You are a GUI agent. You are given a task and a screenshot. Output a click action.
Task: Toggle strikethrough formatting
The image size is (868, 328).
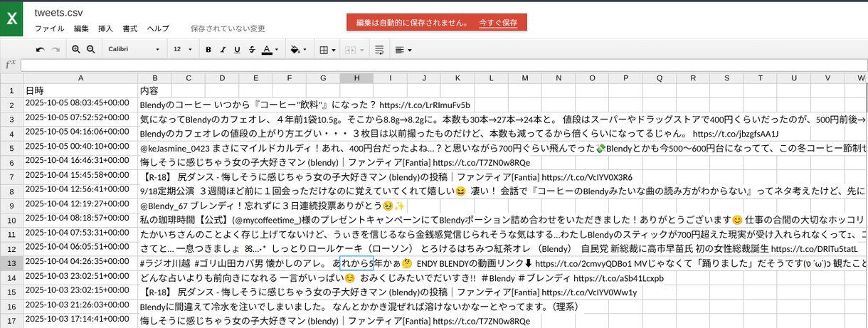253,50
